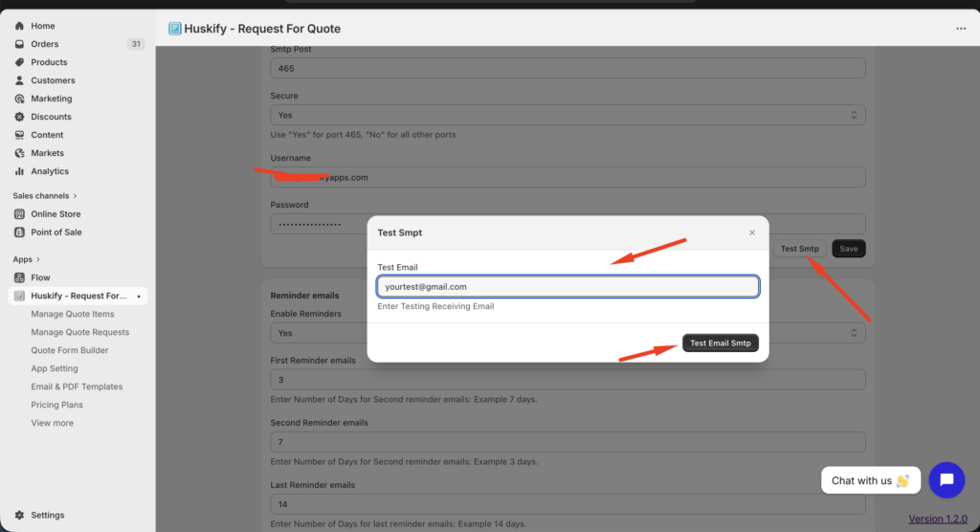Click the Products tag icon
The image size is (980, 532).
point(20,62)
